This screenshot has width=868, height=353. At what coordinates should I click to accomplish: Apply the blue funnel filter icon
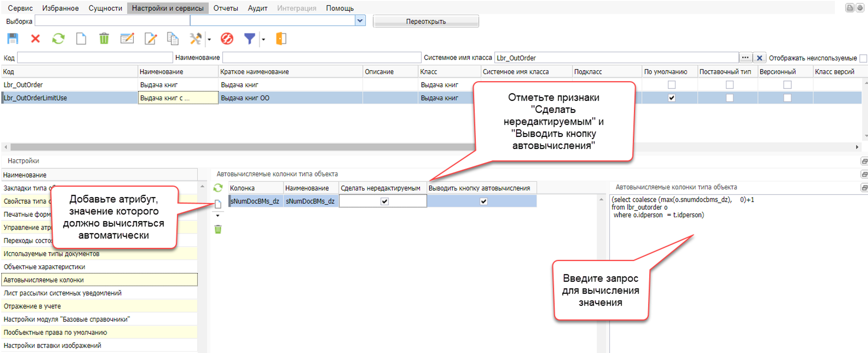250,39
